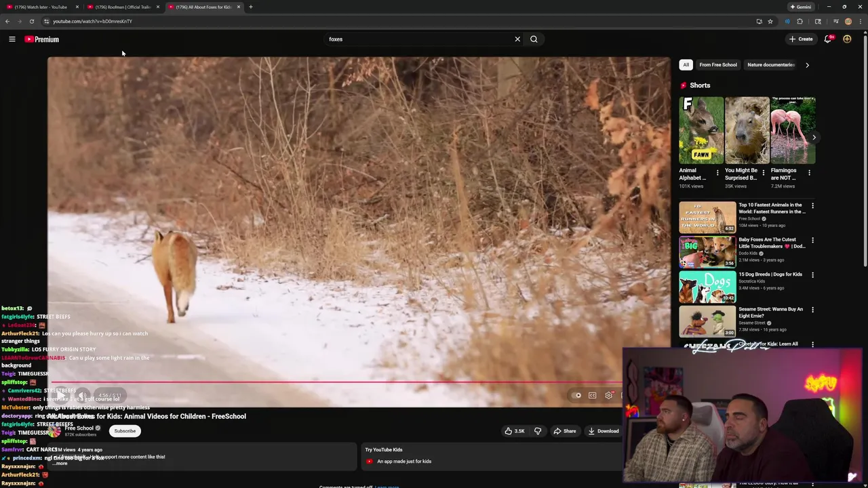Subscribe to Free School channel

[x=125, y=431]
